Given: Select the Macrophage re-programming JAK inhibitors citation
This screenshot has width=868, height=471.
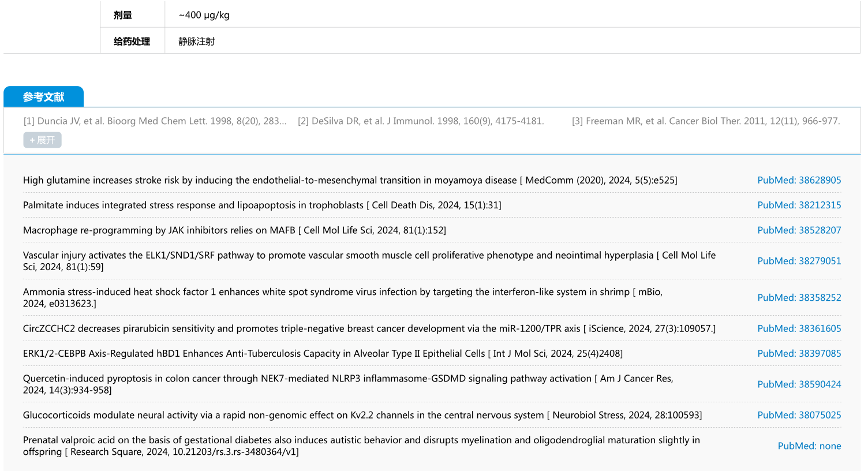Looking at the screenshot, I should pyautogui.click(x=234, y=230).
